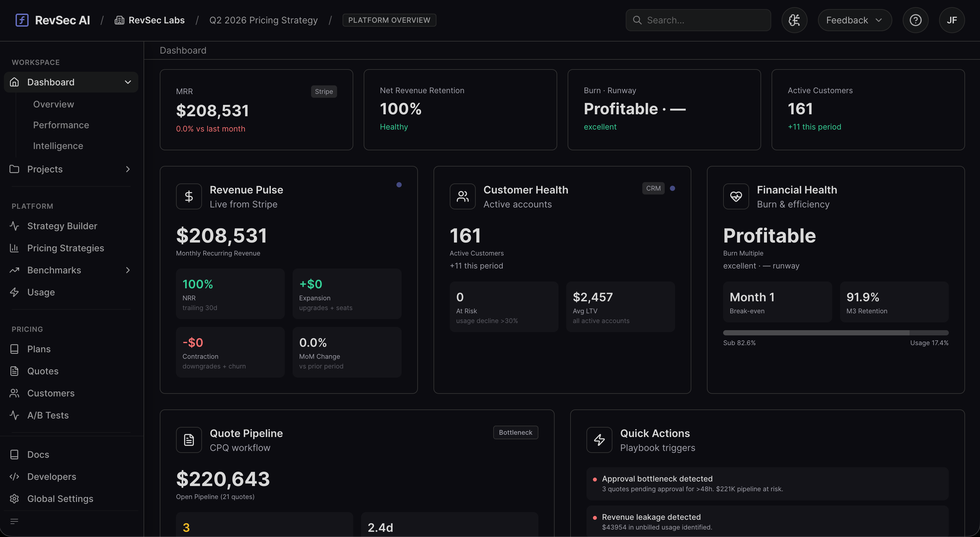This screenshot has height=537, width=980.
Task: Open the help question mark icon
Action: click(x=915, y=20)
